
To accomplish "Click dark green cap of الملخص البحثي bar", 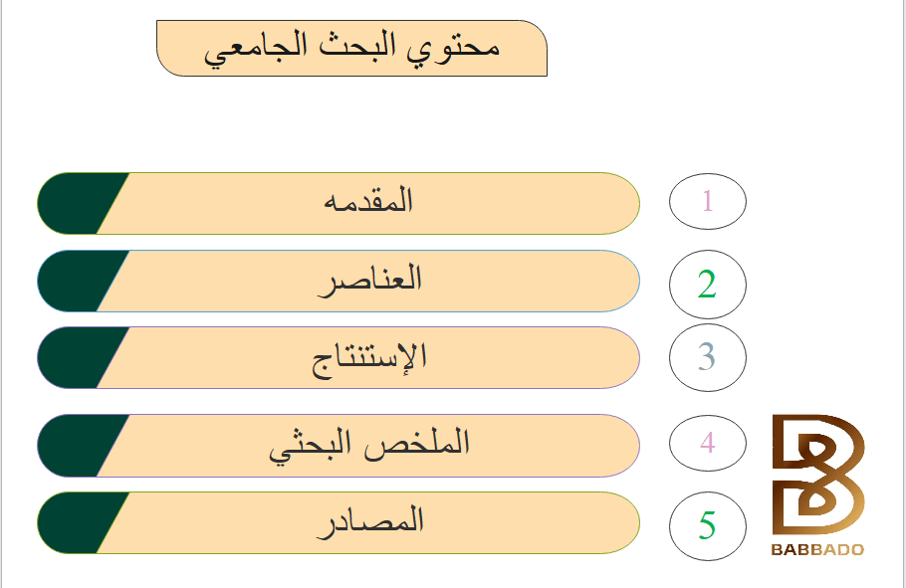I will click(78, 446).
